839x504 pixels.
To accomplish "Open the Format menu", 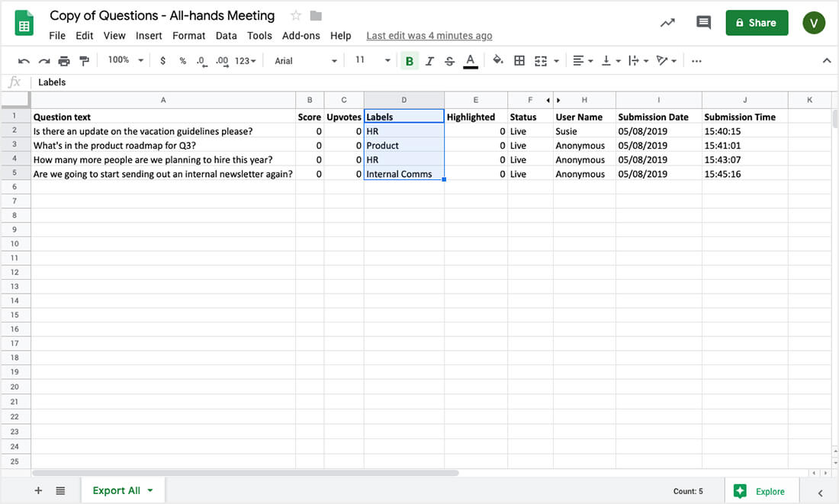I will pyautogui.click(x=188, y=36).
